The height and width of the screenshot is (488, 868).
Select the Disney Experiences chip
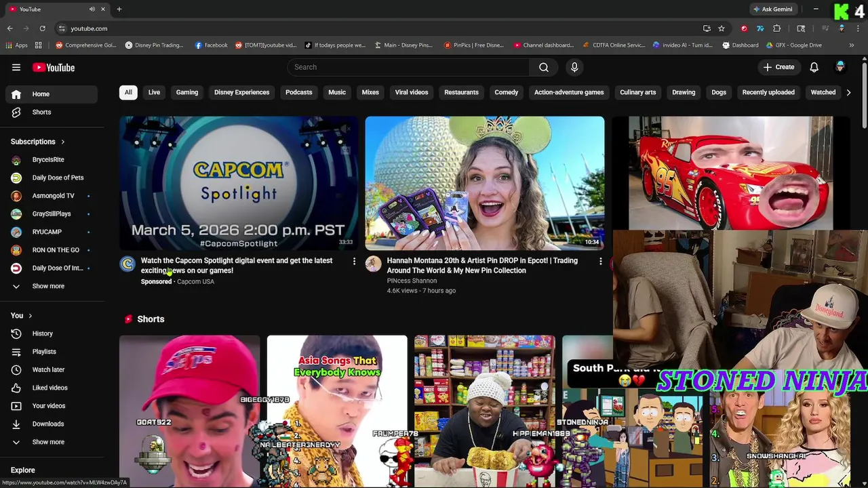[x=241, y=92]
